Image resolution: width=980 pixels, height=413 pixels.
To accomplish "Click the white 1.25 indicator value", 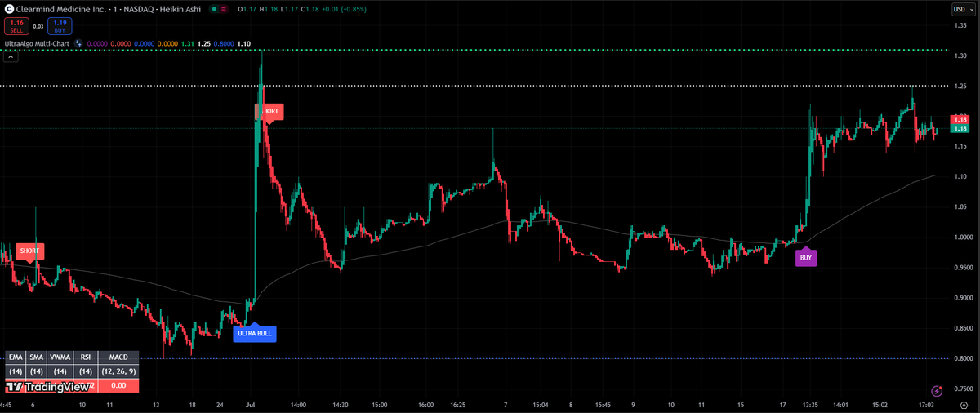I will pyautogui.click(x=204, y=42).
